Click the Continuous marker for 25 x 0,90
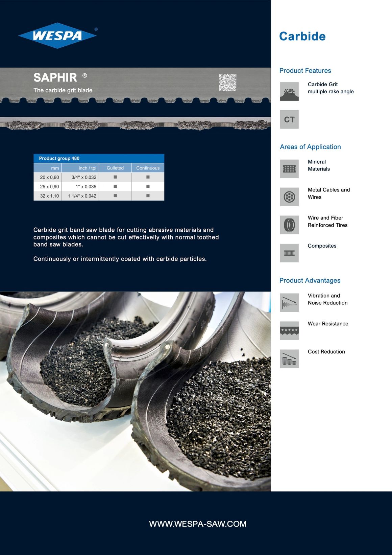Image resolution: width=392 pixels, height=555 pixels. click(148, 186)
